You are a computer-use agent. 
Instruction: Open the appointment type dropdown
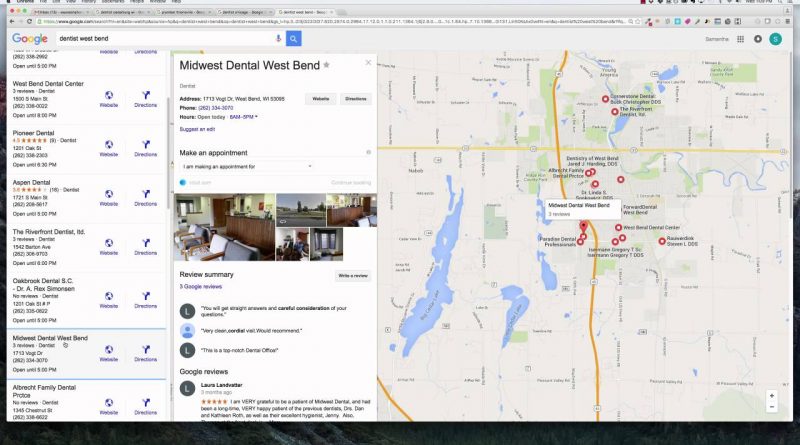[x=247, y=166]
